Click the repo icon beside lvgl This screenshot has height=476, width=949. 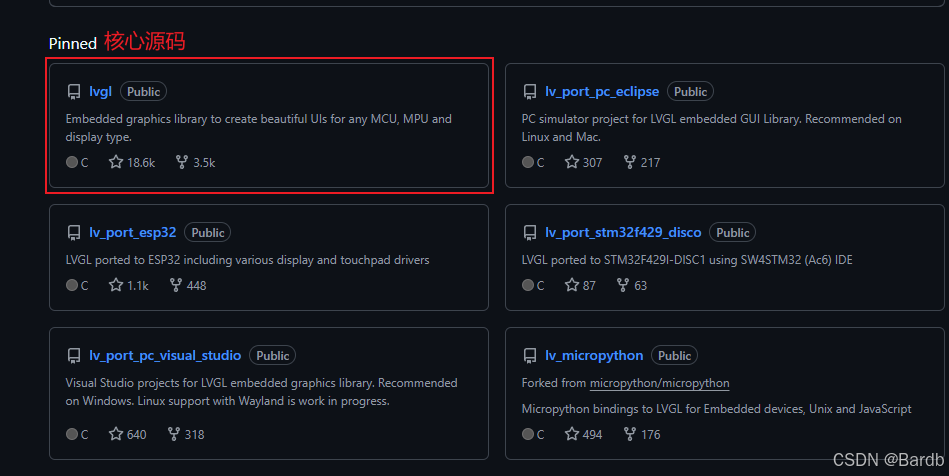click(74, 92)
